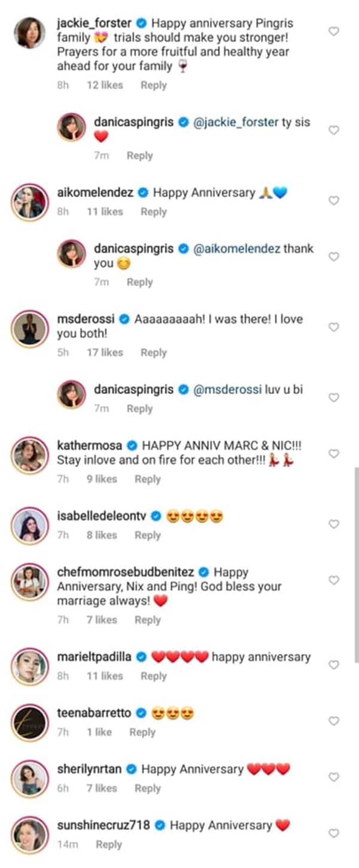Open @jackie_forster mention link
359x868 pixels.
tap(236, 122)
